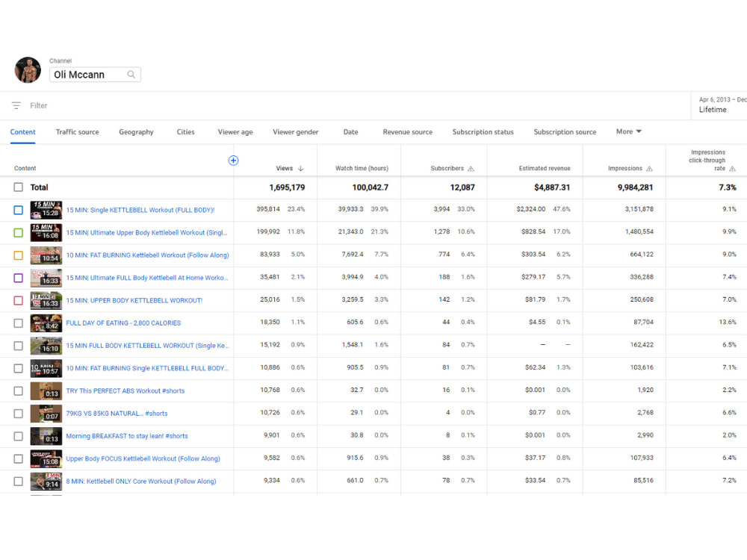The width and height of the screenshot is (747, 560).
Task: Click click-through rate value 13.6%
Action: 728,323
